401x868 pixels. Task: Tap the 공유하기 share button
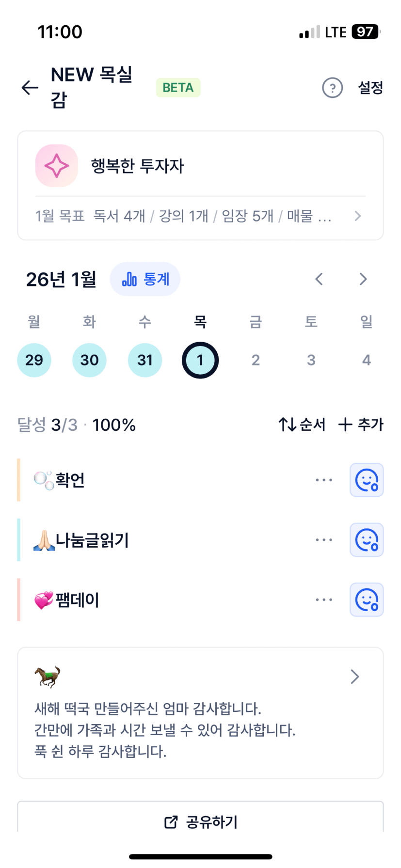[x=201, y=821]
